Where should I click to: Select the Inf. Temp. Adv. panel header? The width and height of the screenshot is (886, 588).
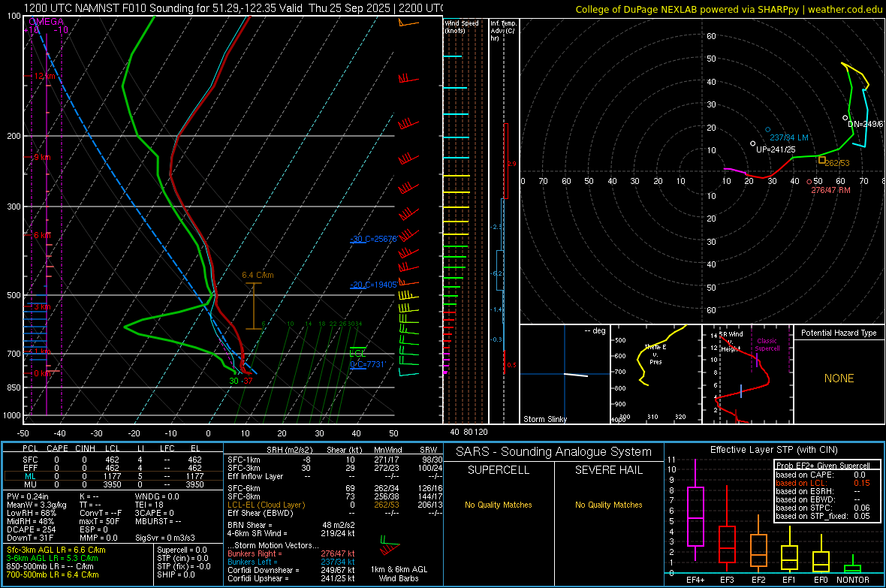pyautogui.click(x=503, y=31)
